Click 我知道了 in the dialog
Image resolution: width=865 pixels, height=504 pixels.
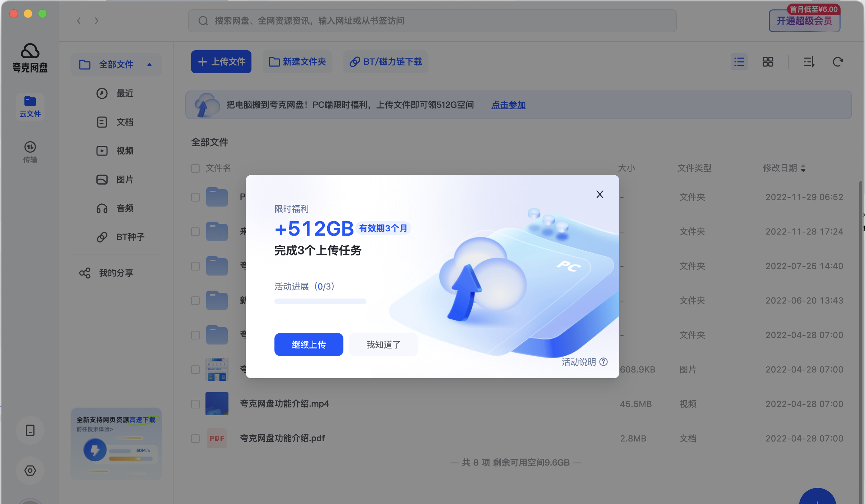[x=384, y=345]
